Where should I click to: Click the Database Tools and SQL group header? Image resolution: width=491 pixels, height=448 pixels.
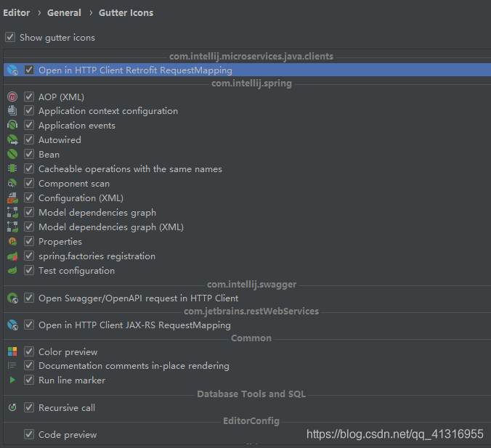pyautogui.click(x=251, y=394)
